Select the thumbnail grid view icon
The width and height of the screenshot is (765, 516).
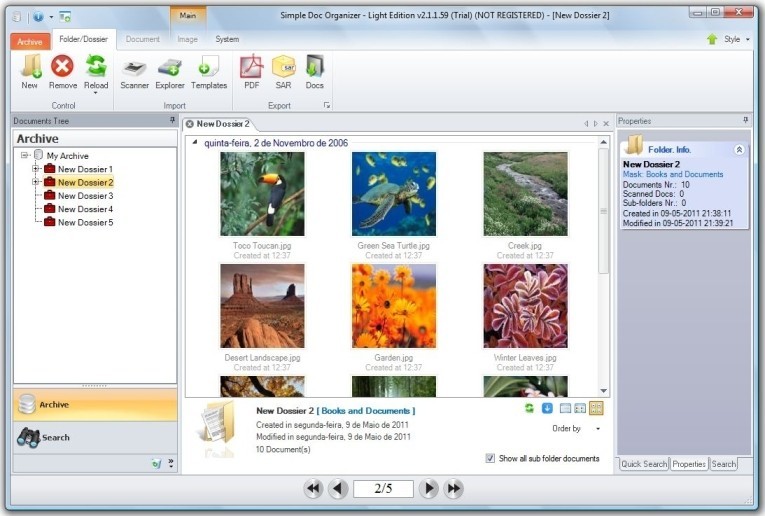(x=596, y=408)
